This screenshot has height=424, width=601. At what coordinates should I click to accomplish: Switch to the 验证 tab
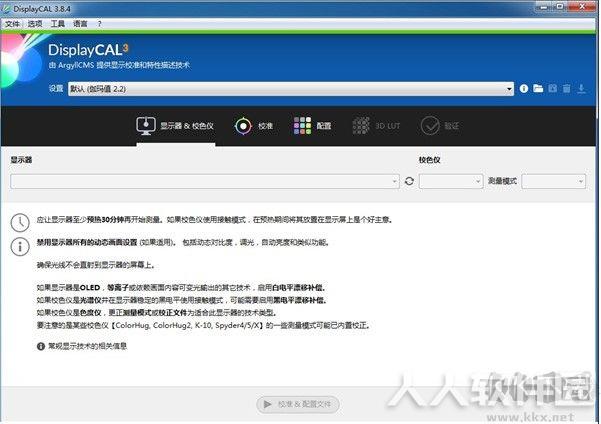click(440, 126)
